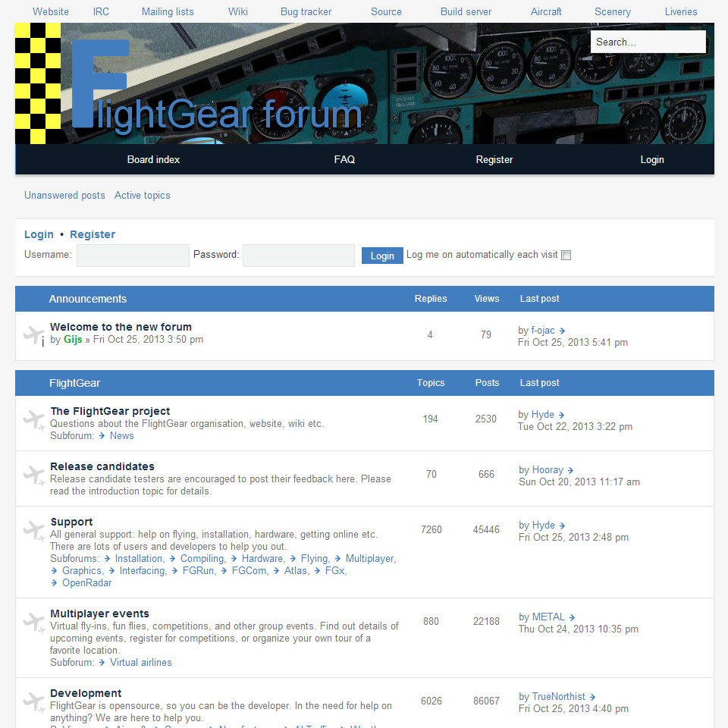This screenshot has width=728, height=728.
Task: Open Build server top link
Action: point(466,11)
